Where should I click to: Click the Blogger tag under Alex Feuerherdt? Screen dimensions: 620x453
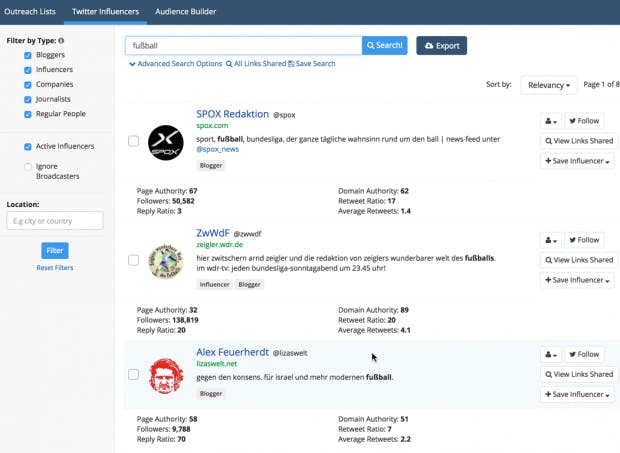(x=211, y=394)
